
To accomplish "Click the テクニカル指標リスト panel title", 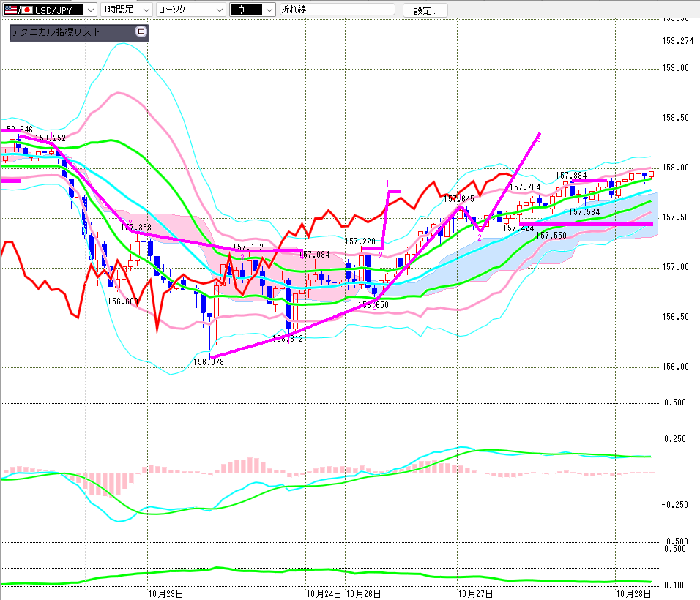I will [x=56, y=31].
